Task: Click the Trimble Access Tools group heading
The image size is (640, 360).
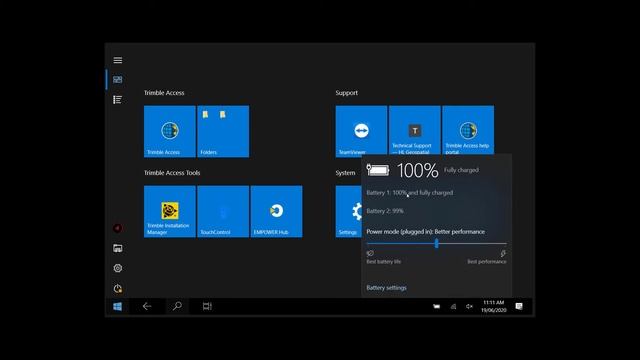Action: tap(172, 173)
